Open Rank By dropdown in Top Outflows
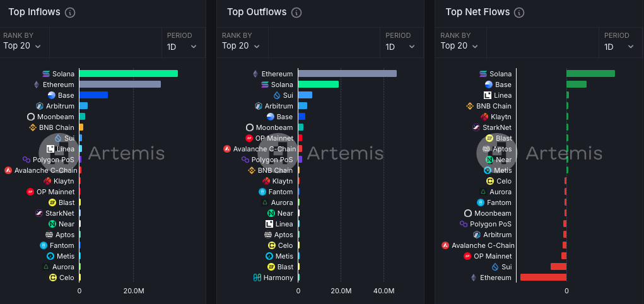This screenshot has height=304, width=644. click(243, 42)
